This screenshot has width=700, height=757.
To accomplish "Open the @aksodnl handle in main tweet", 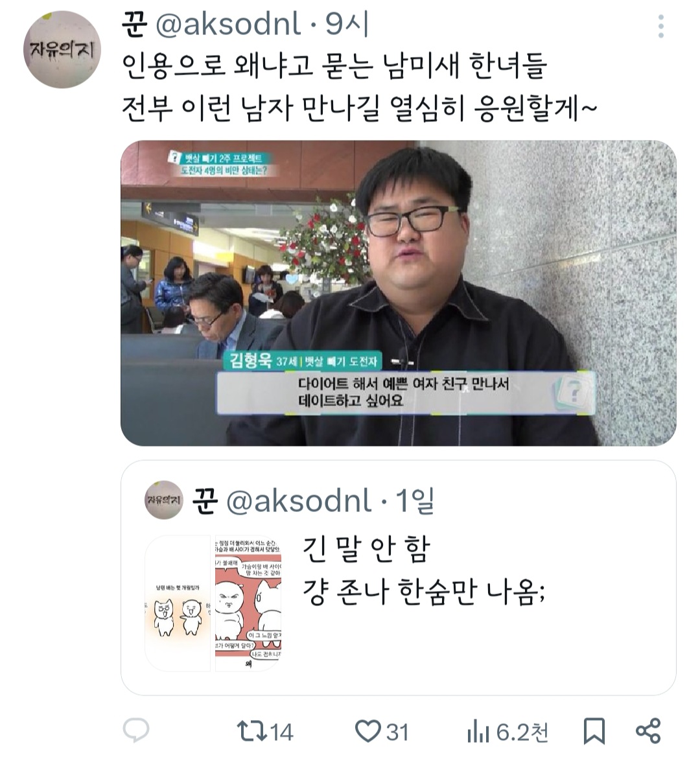I will point(228,25).
